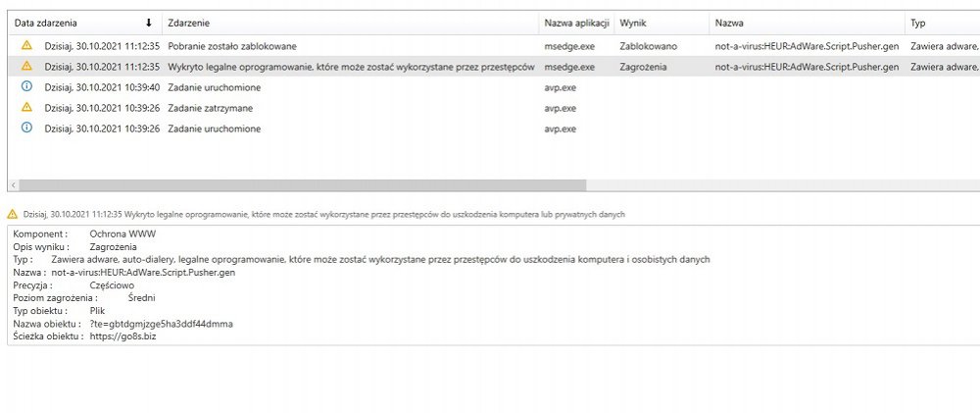Viewport: 980px width, 413px height.
Task: Select 'Zagrożenia' result cell for msedge.exe
Action: pos(645,67)
